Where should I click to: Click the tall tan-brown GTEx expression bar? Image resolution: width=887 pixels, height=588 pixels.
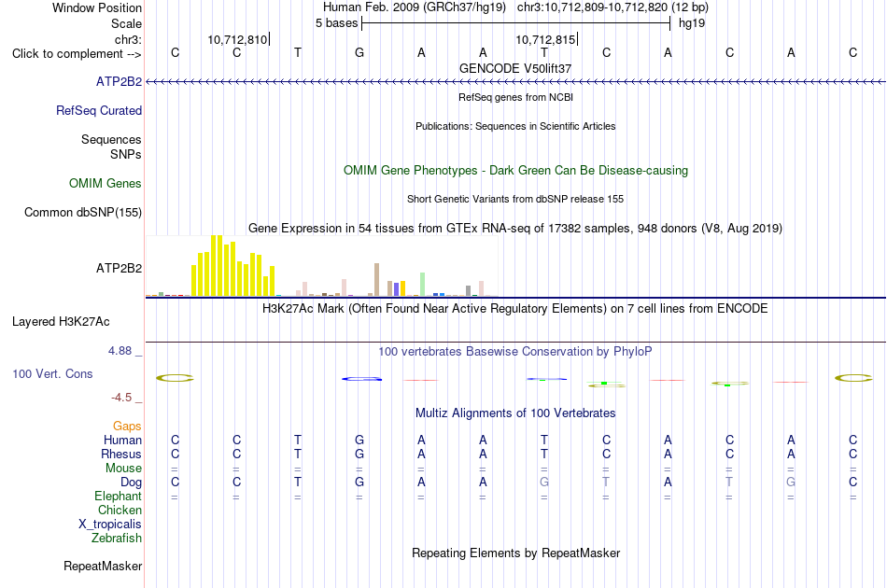pyautogui.click(x=377, y=279)
